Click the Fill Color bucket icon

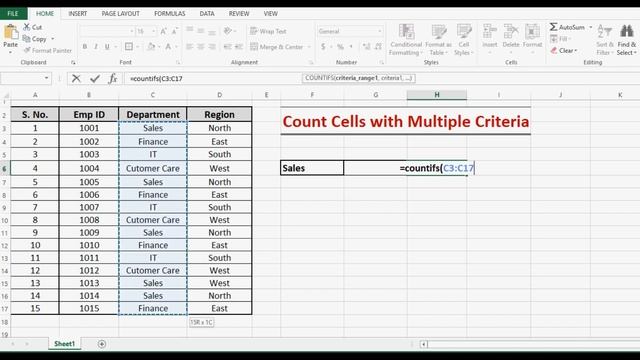151,47
